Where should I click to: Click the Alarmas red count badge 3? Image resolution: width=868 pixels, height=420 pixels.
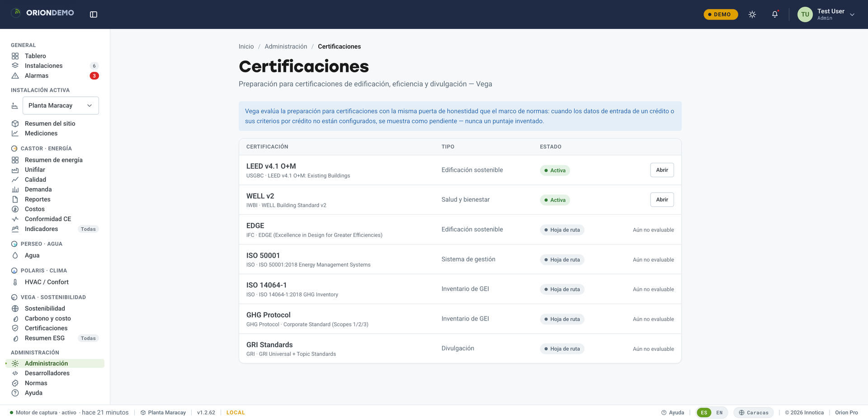(94, 76)
